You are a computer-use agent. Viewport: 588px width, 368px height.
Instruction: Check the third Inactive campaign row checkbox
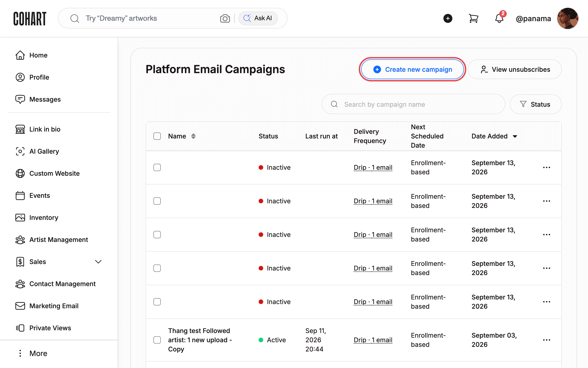[157, 235]
